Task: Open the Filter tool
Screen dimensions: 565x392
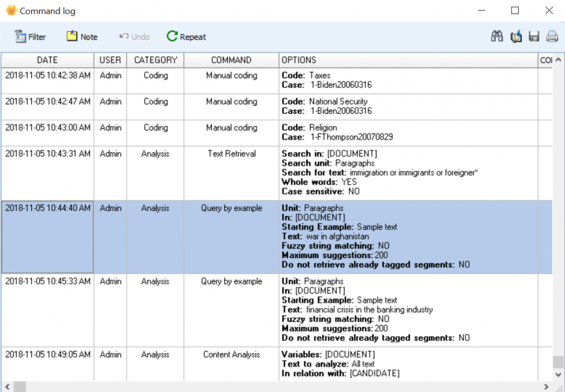Action: coord(30,36)
